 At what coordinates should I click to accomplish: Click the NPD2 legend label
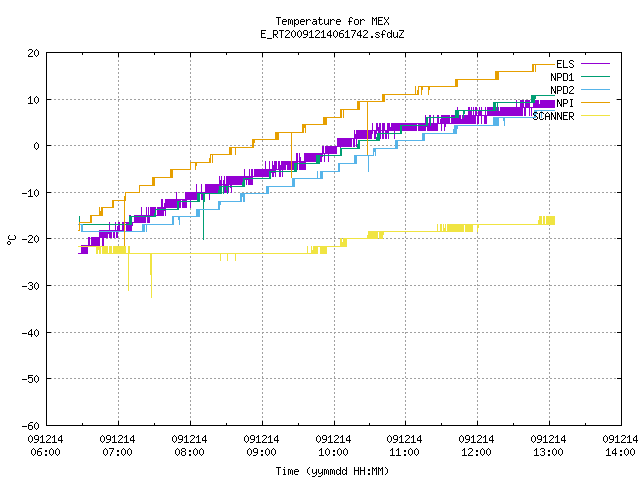point(562,90)
